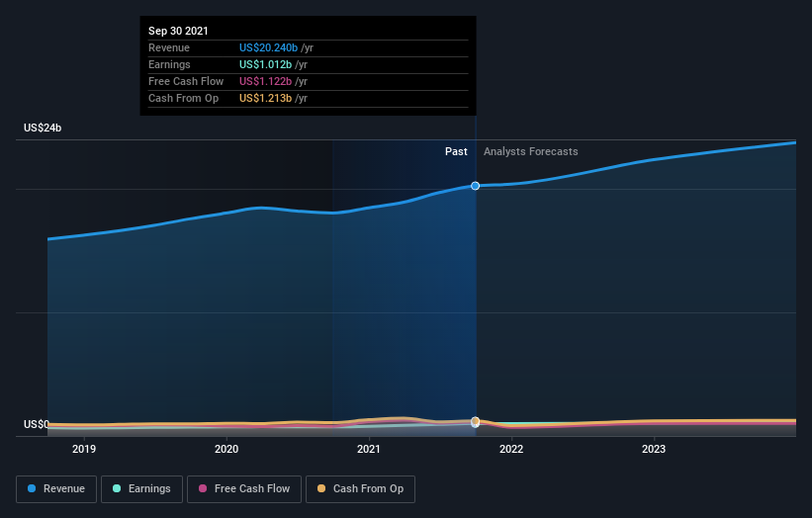Click the Sep 30 2021 tooltip date
The width and height of the screenshot is (812, 518).
pos(178,31)
